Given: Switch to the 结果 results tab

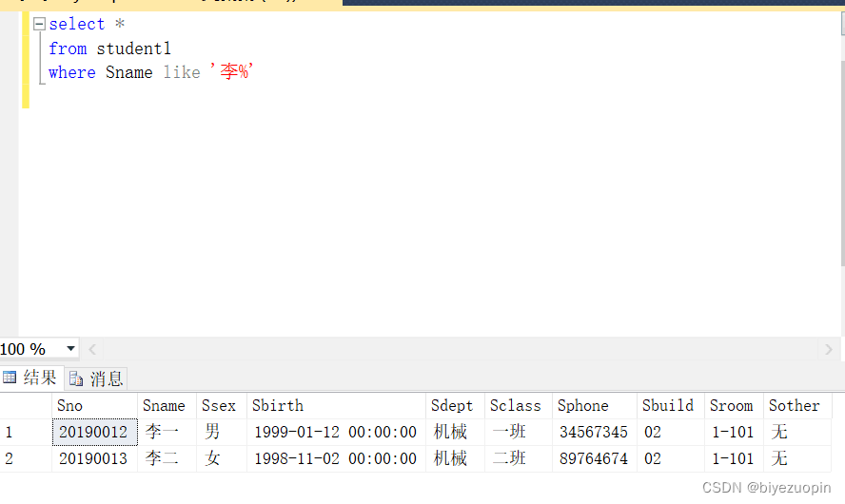Looking at the screenshot, I should (31, 378).
